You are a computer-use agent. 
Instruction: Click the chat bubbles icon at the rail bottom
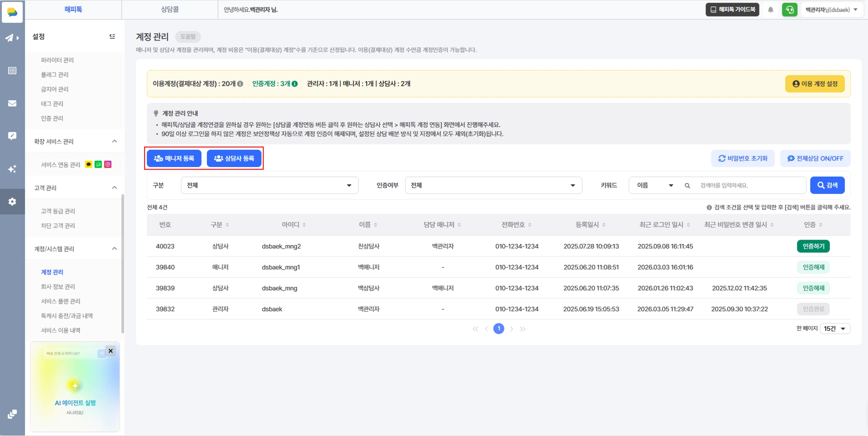pos(12,414)
